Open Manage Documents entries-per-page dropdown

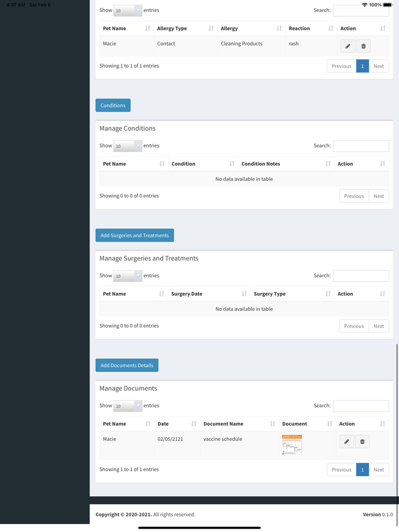point(128,406)
